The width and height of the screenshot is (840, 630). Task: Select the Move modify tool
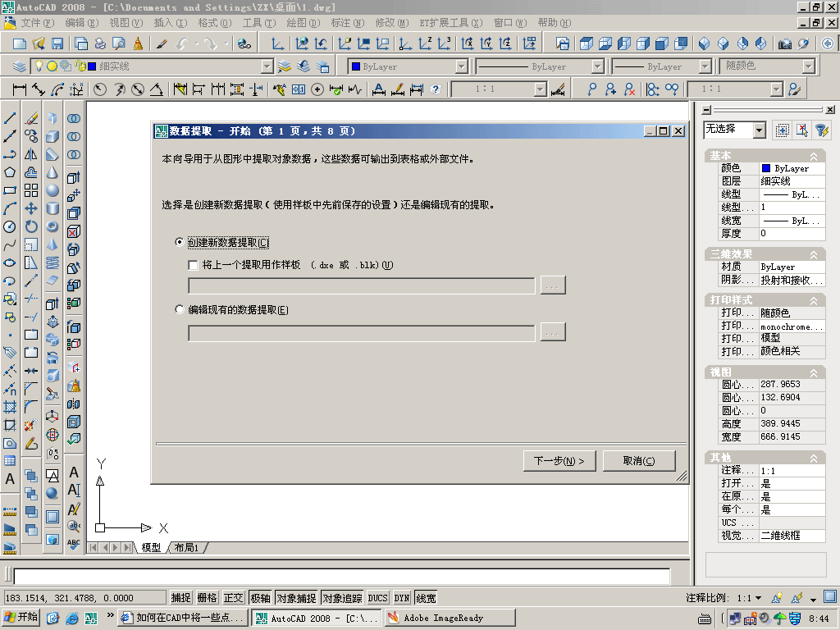click(31, 209)
